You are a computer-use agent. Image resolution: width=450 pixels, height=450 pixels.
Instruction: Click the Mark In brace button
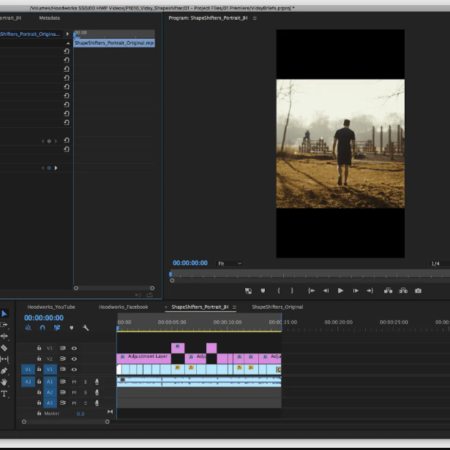click(x=279, y=291)
